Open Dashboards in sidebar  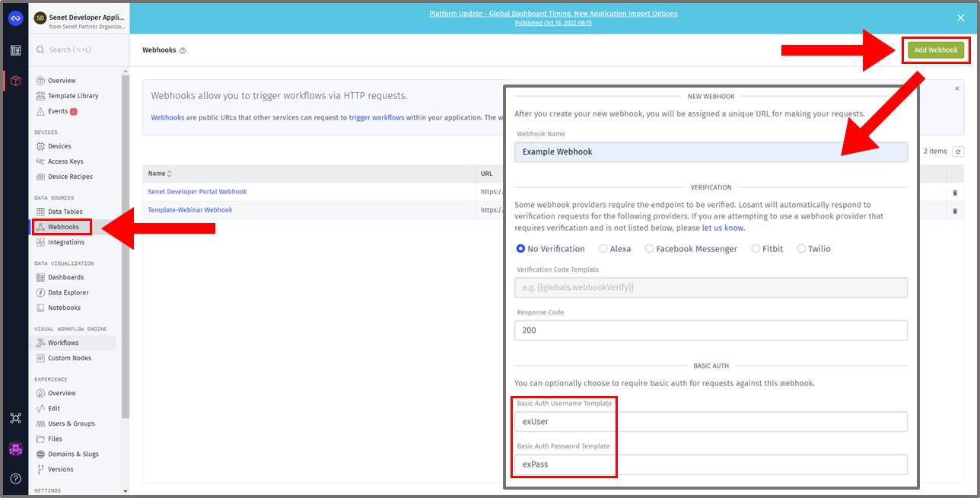coord(65,277)
